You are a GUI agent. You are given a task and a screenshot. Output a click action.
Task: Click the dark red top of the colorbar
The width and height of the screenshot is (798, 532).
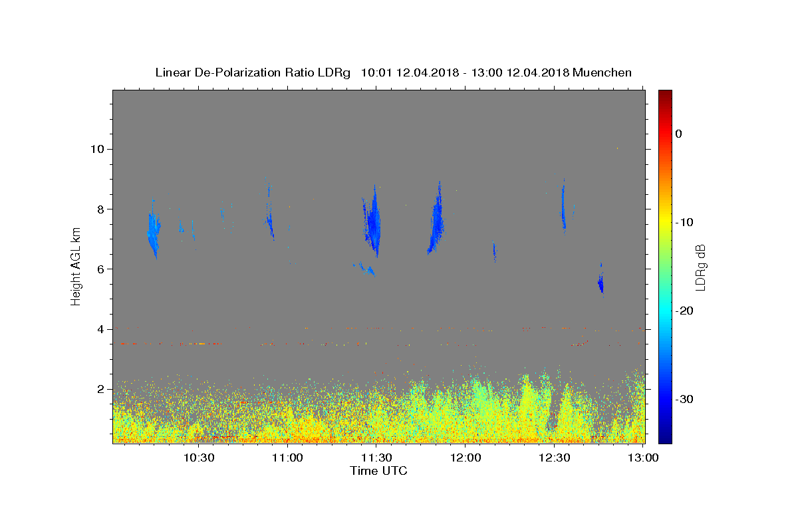pyautogui.click(x=665, y=94)
